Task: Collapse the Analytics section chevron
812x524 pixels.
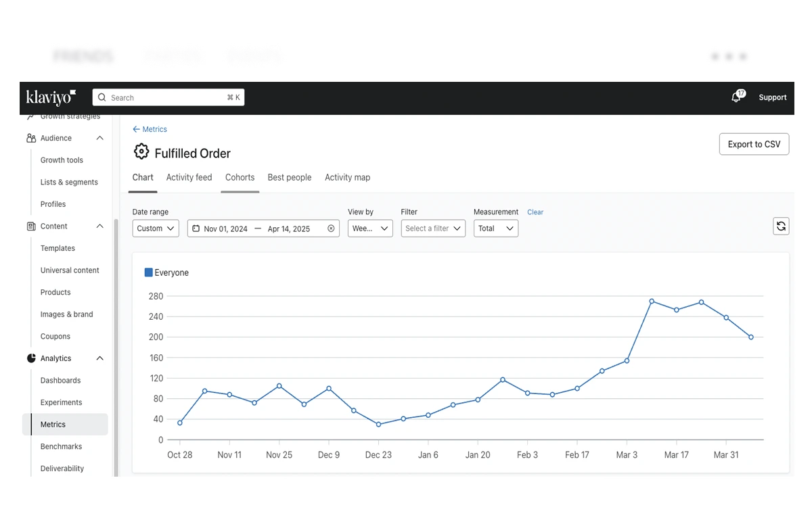Action: pyautogui.click(x=100, y=358)
